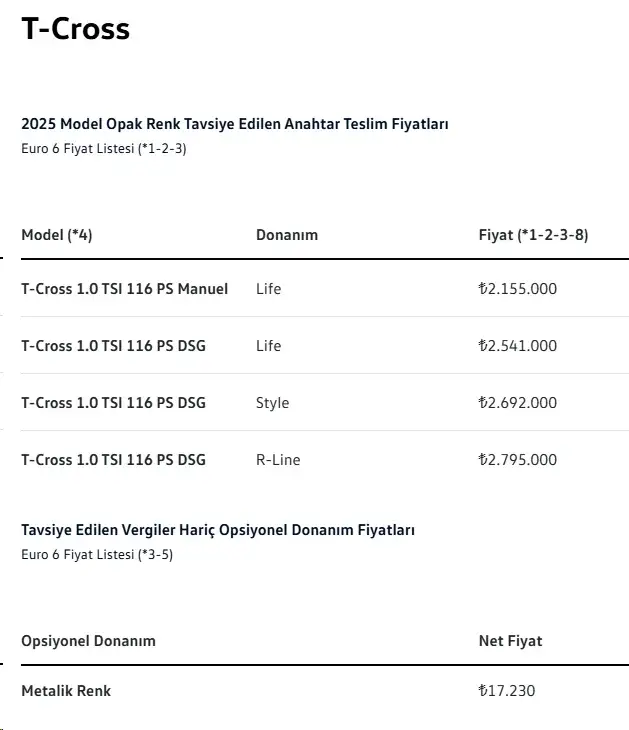Click the Net Fiyat column header

(511, 641)
